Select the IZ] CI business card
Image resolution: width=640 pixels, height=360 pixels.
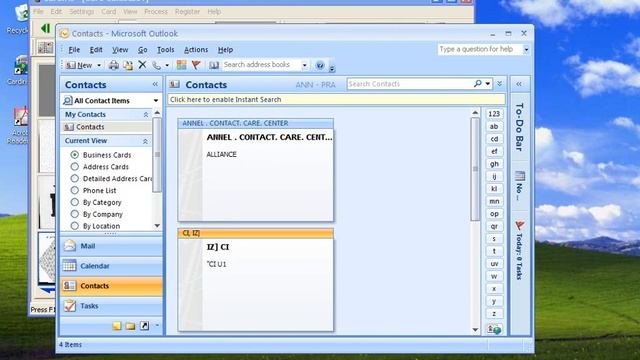click(256, 280)
